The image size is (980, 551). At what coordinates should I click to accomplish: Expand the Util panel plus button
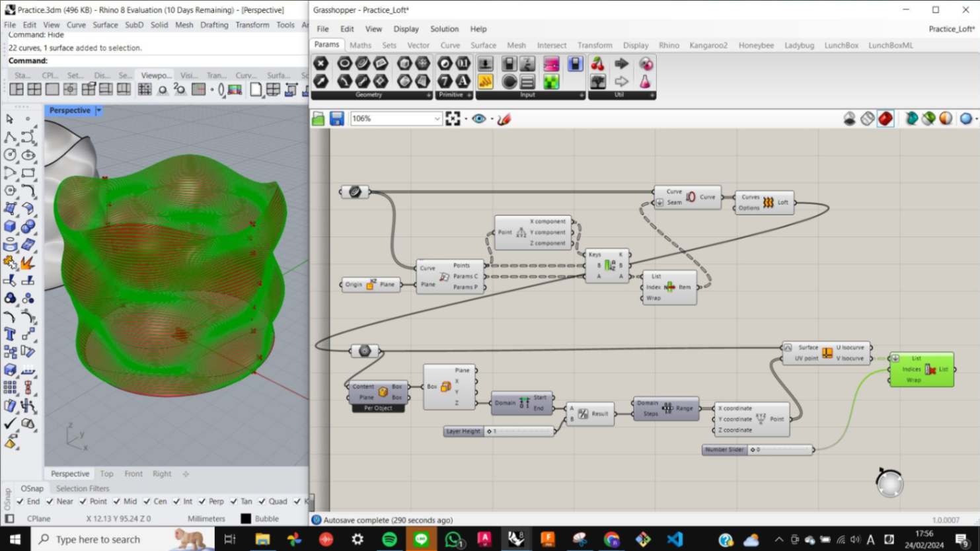(652, 95)
